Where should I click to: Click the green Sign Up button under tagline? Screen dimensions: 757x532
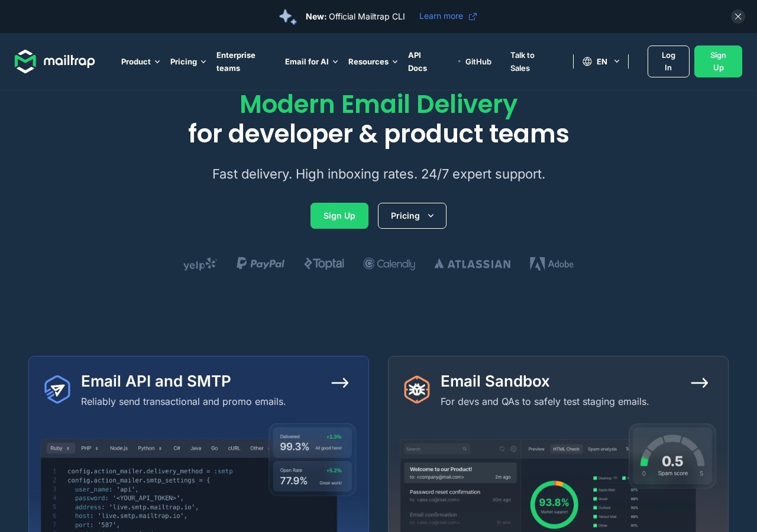tap(339, 216)
